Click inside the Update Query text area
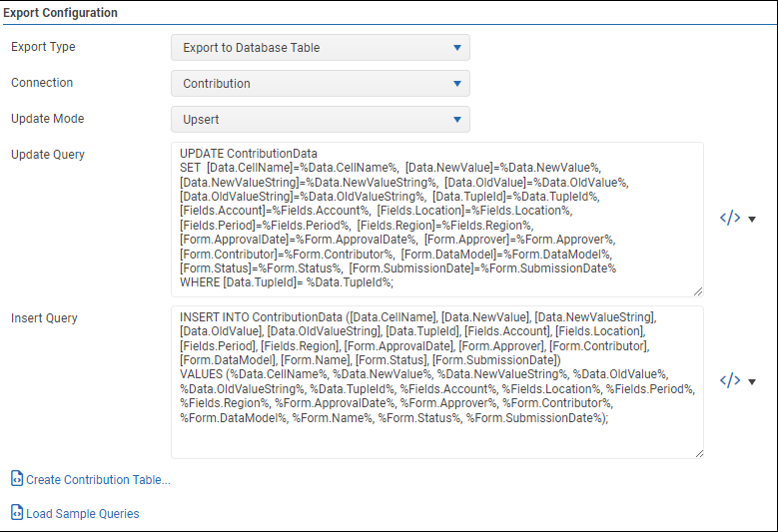Viewport: 778px width, 532px height. point(436,220)
